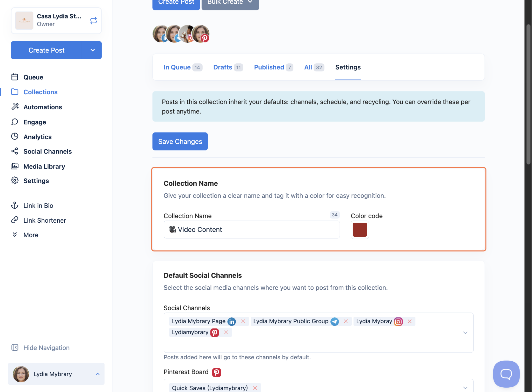Expand the Create Post dropdown arrow
The image size is (532, 392).
tap(92, 50)
